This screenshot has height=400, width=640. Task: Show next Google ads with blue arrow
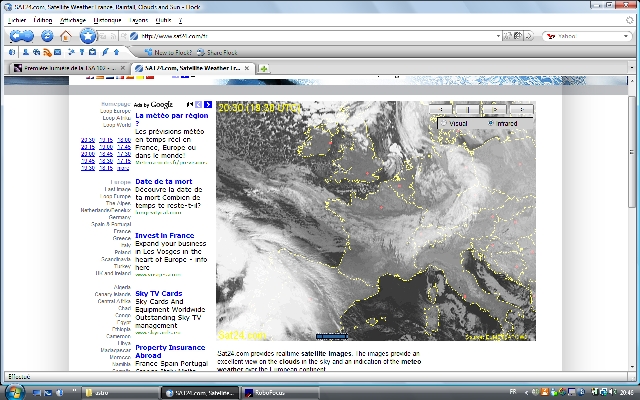pos(208,104)
